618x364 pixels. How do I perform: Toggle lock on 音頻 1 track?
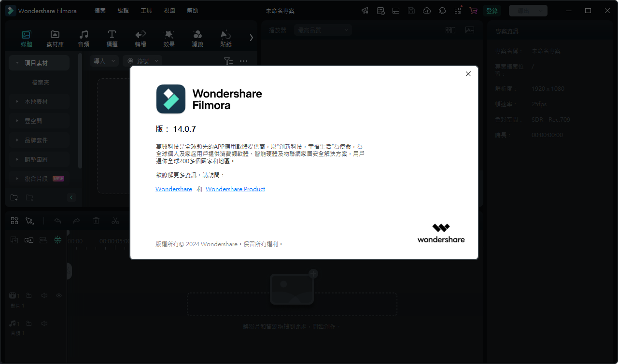tap(29, 323)
